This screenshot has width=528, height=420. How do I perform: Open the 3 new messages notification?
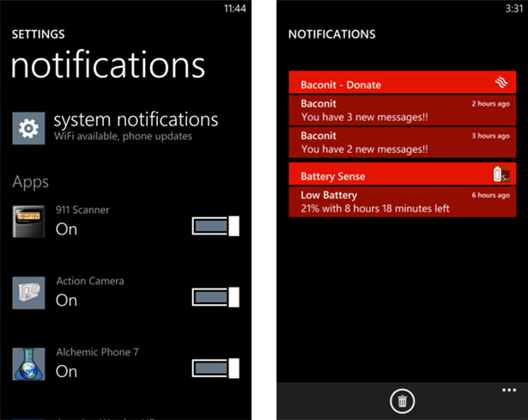402,110
